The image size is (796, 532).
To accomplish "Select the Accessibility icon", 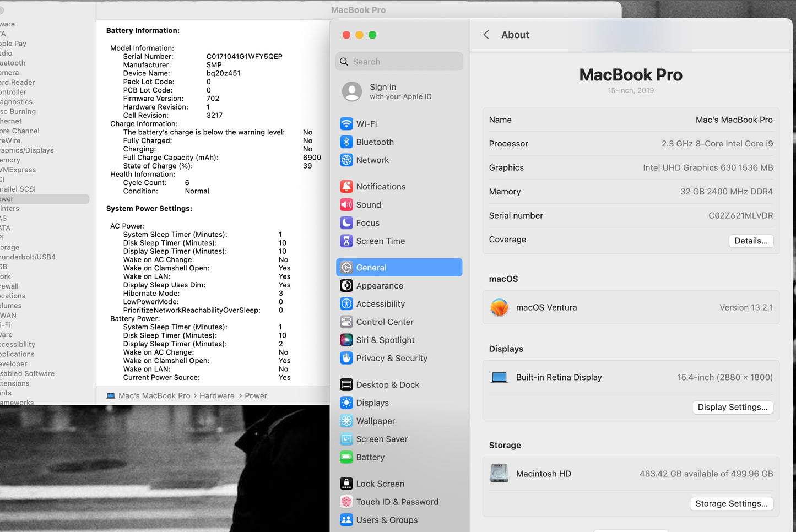I will [x=346, y=304].
